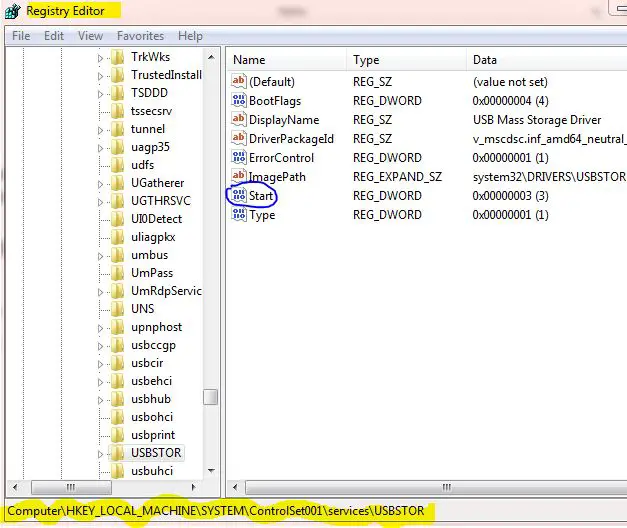Select the usbcir tree item label
Viewport: 627px width, 528px height.
(147, 363)
